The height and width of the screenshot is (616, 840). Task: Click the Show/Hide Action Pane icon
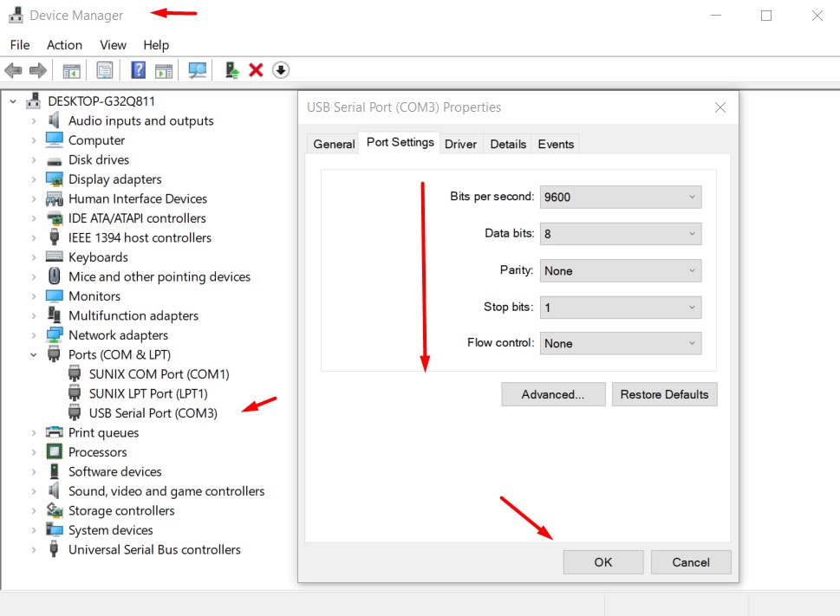pos(164,70)
